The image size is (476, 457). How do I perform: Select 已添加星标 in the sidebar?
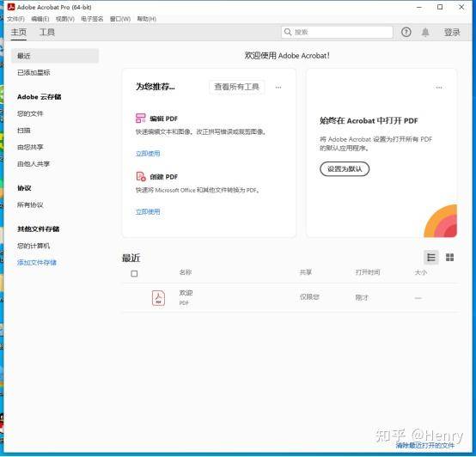click(x=34, y=72)
